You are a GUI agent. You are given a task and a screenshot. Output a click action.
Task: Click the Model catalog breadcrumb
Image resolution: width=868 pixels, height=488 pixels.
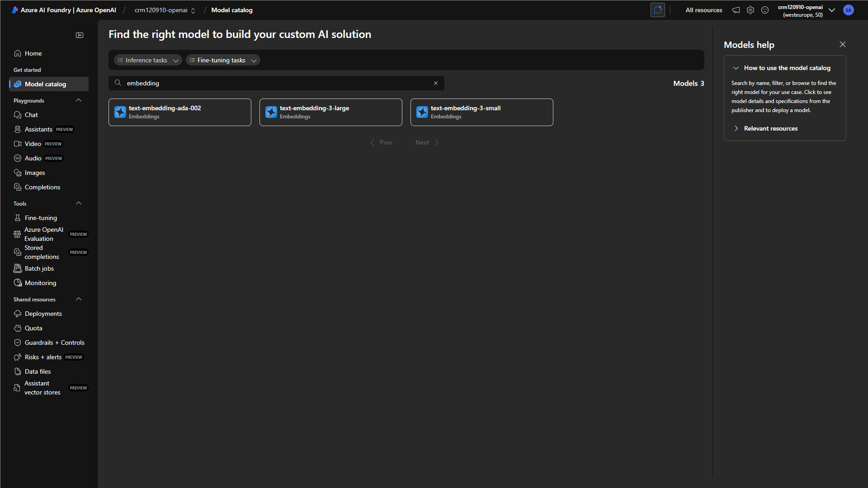pyautogui.click(x=232, y=10)
